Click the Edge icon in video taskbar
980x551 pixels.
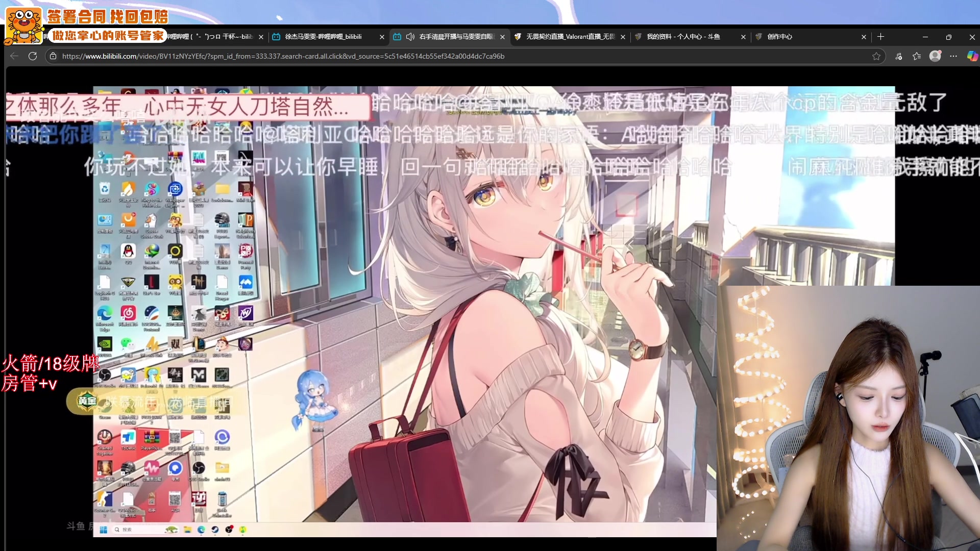(x=201, y=530)
